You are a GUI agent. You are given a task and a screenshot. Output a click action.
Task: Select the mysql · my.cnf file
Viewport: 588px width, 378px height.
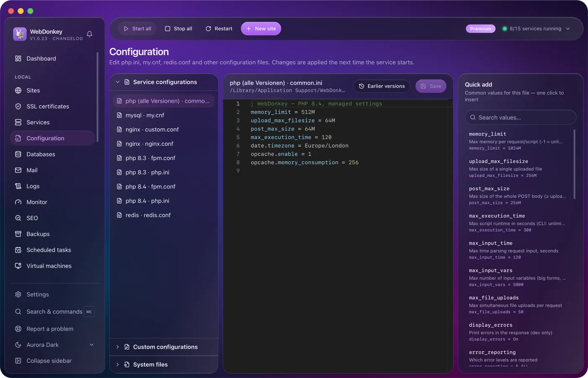coord(164,115)
